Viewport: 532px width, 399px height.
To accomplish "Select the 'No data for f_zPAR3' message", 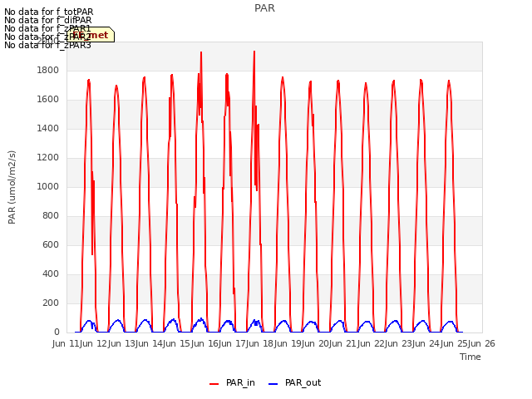I will tap(47, 45).
